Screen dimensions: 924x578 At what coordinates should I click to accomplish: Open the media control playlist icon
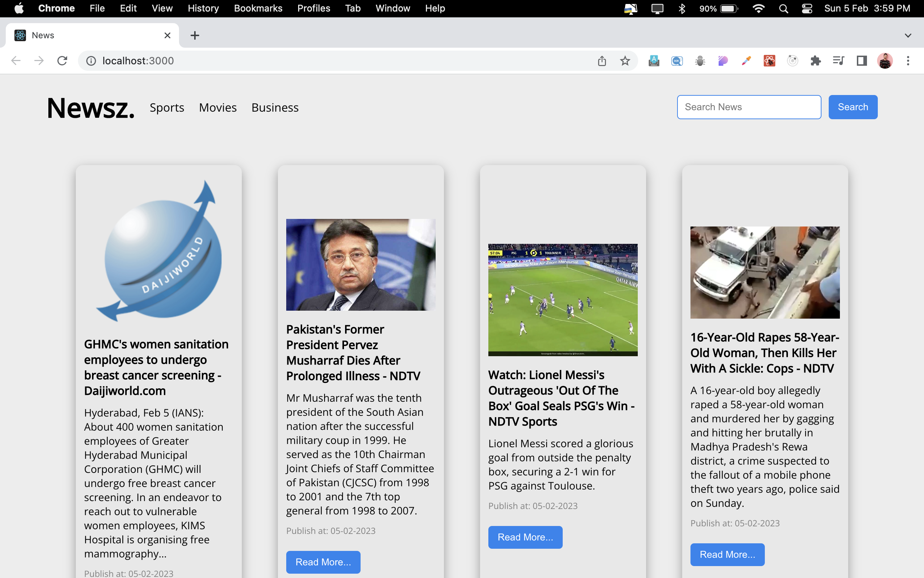838,61
